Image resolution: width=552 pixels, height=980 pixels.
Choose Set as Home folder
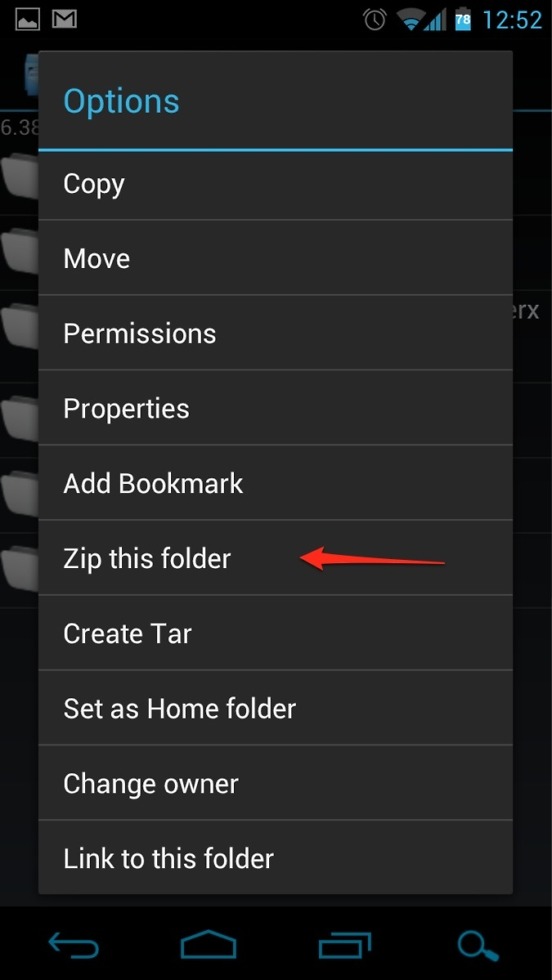click(276, 708)
